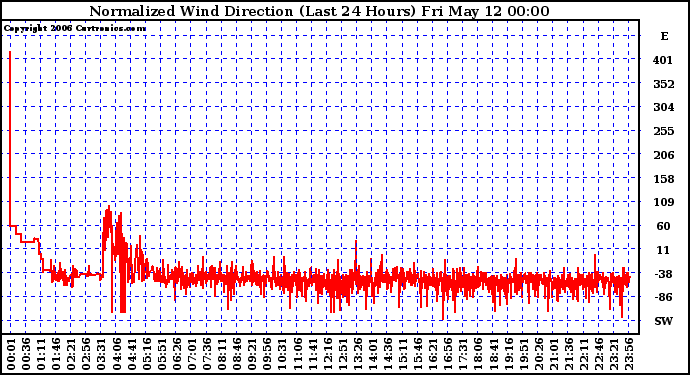Viewport: 690px width, 375px height.
Task: Click the 08:46 time label
Action: pyautogui.click(x=237, y=354)
